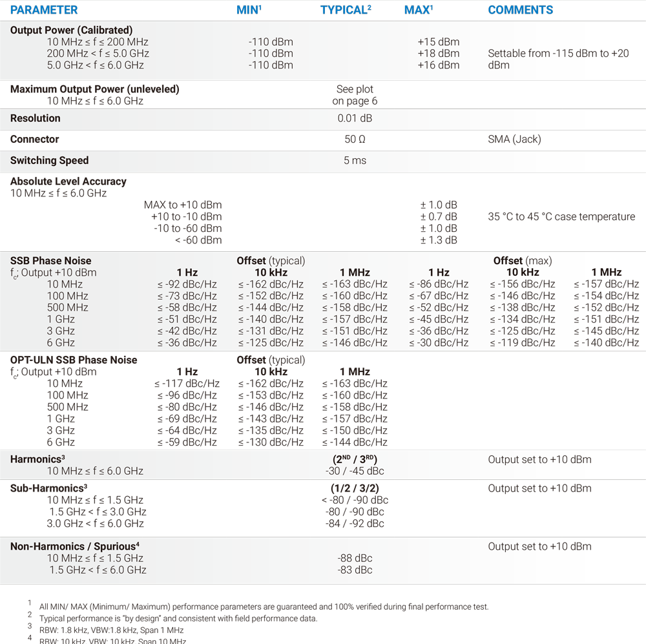This screenshot has width=646, height=644.
Task: Select the -30 / -45 dBc harmonics value
Action: 355,472
